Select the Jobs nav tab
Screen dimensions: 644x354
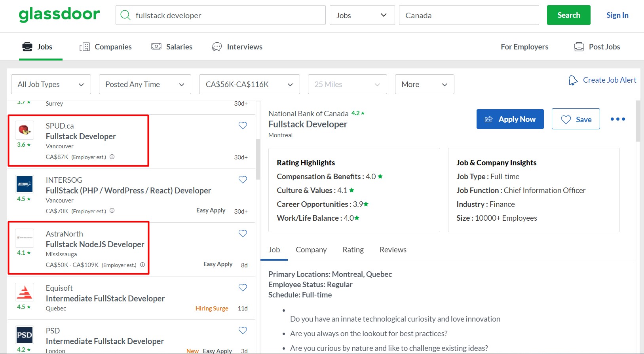pyautogui.click(x=38, y=47)
